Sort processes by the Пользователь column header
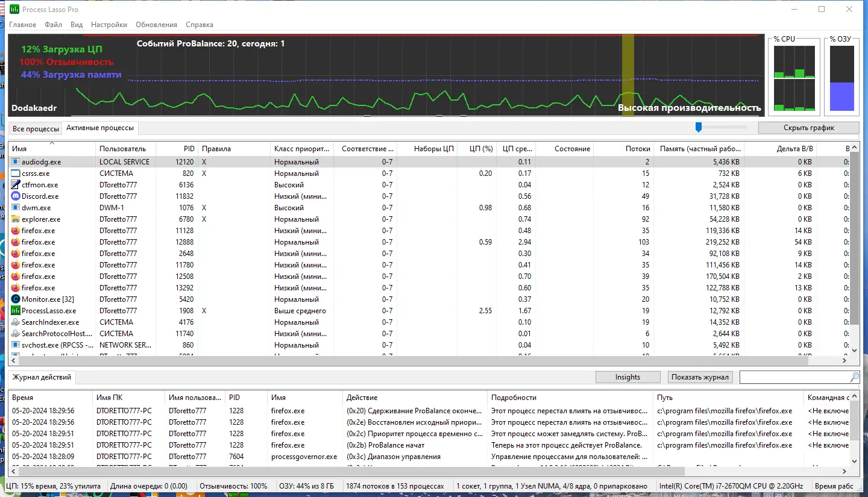Screen dimensions: 868x497 click(125, 149)
